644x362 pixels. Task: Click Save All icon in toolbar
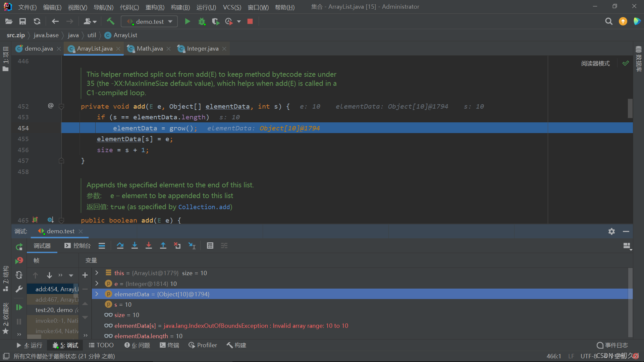pos(22,21)
